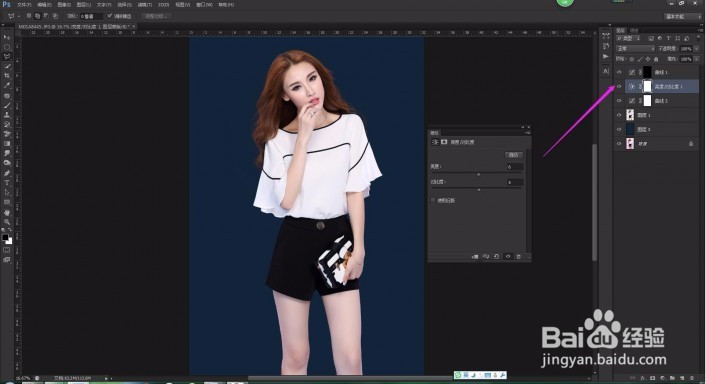Image resolution: width=705 pixels, height=384 pixels.
Task: Click the type layer filter icon
Action: coord(669,38)
